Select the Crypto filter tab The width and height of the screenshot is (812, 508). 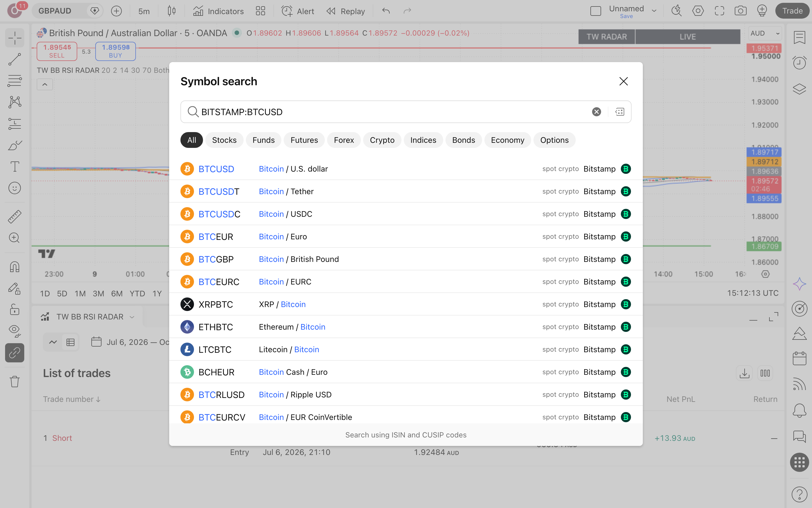click(x=382, y=140)
